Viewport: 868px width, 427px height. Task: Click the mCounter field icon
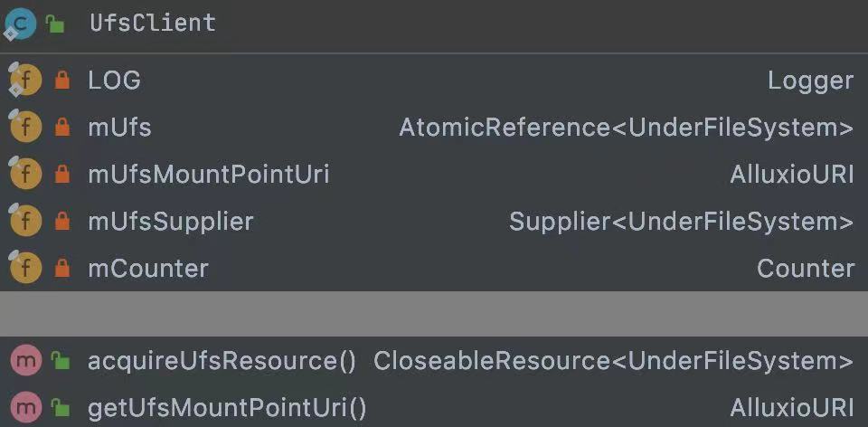point(25,269)
